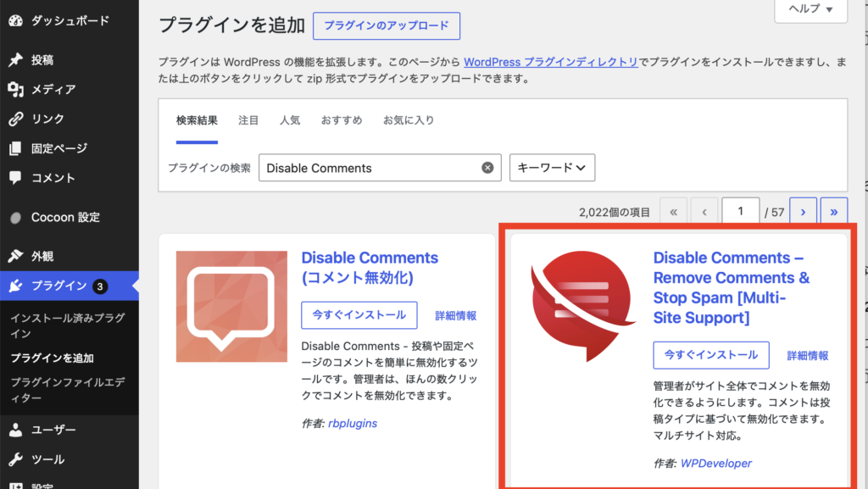
Task: Click the 外観 paintbrush icon
Action: coord(15,256)
